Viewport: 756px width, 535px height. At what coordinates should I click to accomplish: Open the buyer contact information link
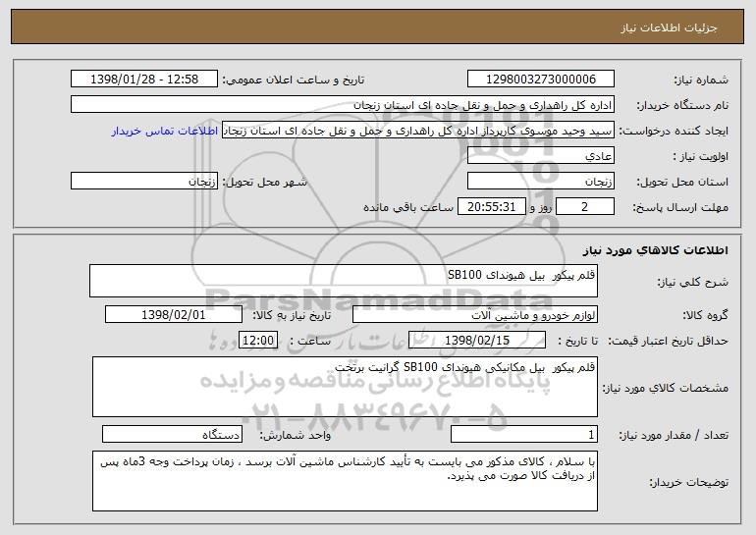(x=164, y=132)
